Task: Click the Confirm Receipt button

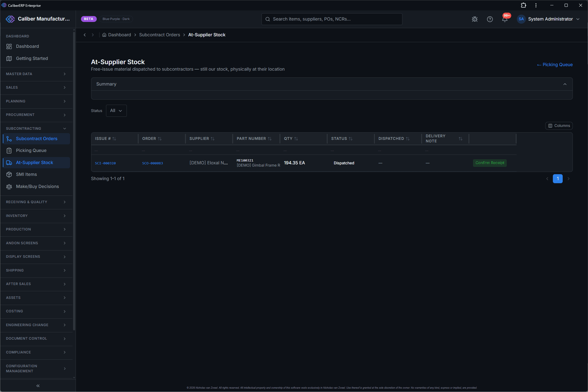Action: point(490,163)
